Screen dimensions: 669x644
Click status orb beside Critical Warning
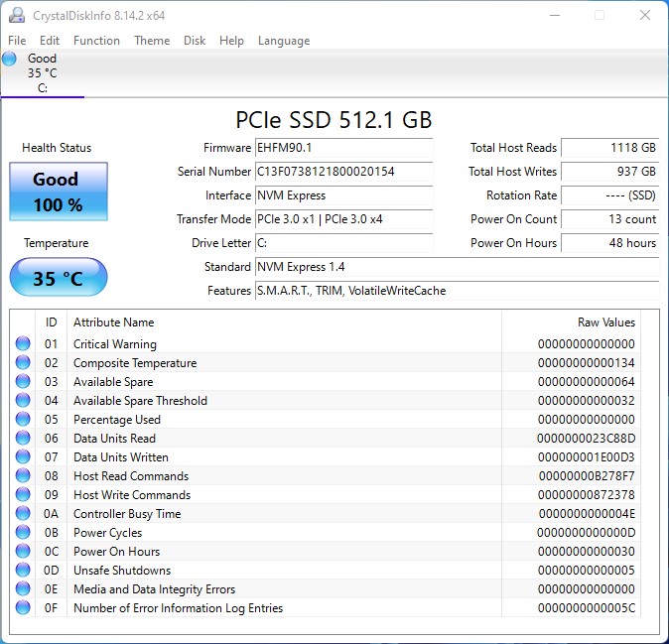[x=23, y=344]
